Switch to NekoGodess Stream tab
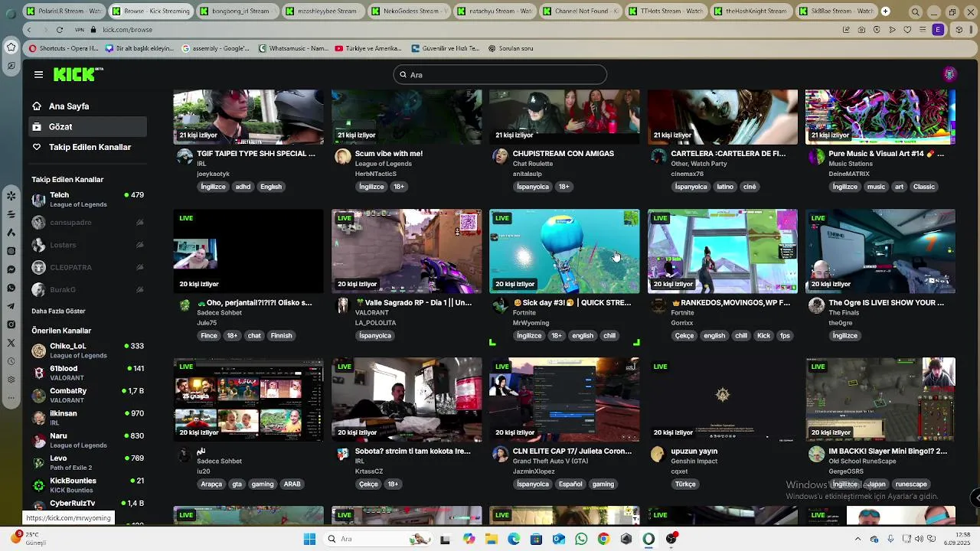Image resolution: width=980 pixels, height=551 pixels. (x=410, y=11)
